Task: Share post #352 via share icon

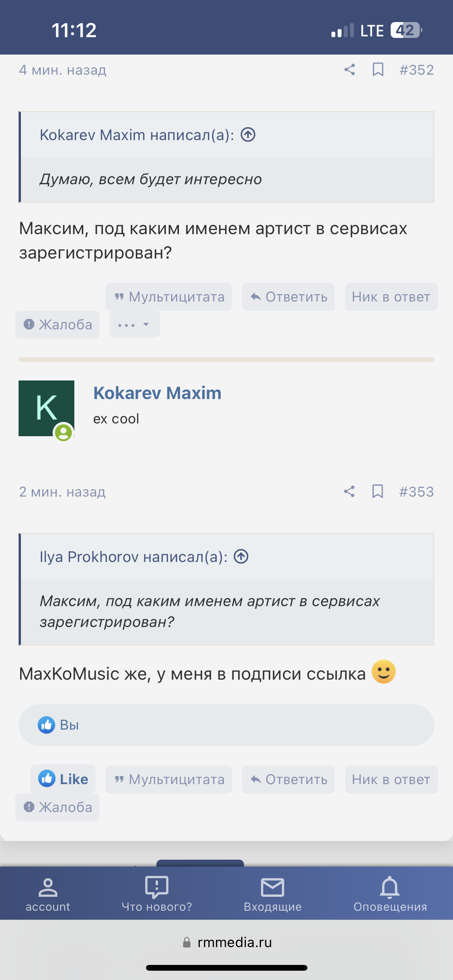Action: (350, 70)
